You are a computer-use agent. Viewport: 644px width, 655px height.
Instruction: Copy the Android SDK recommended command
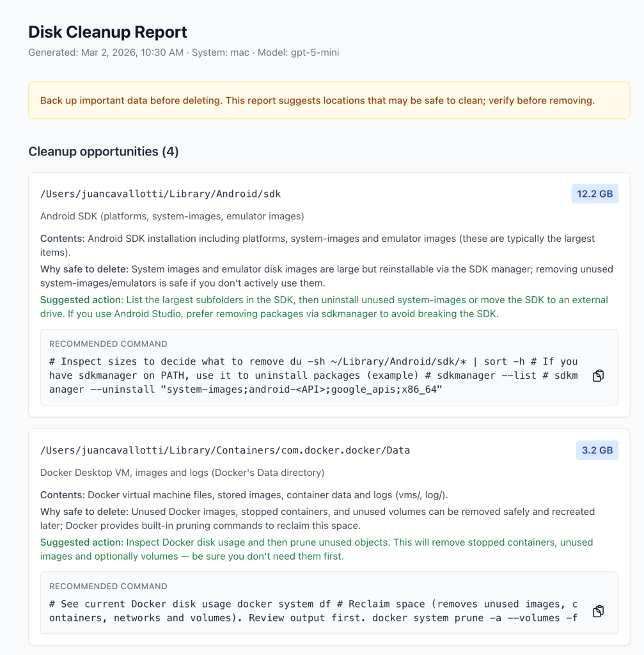(x=598, y=376)
